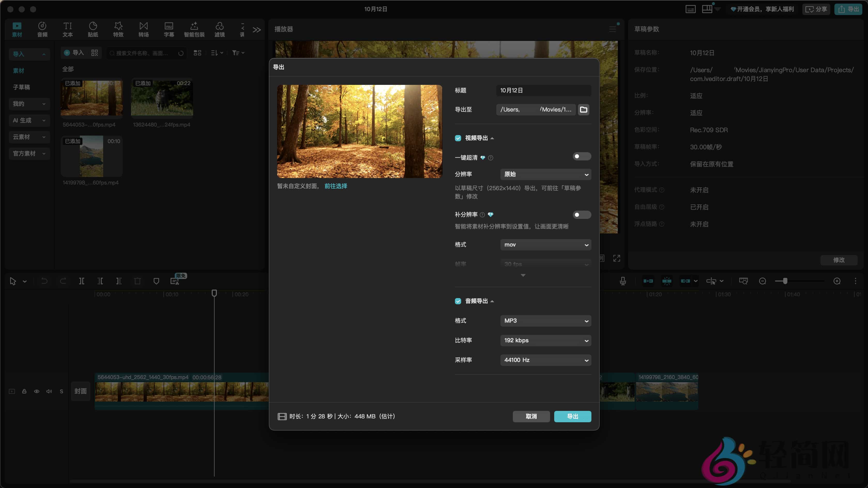
Task: Click the timeline zoom-out minus icon
Action: (x=763, y=281)
